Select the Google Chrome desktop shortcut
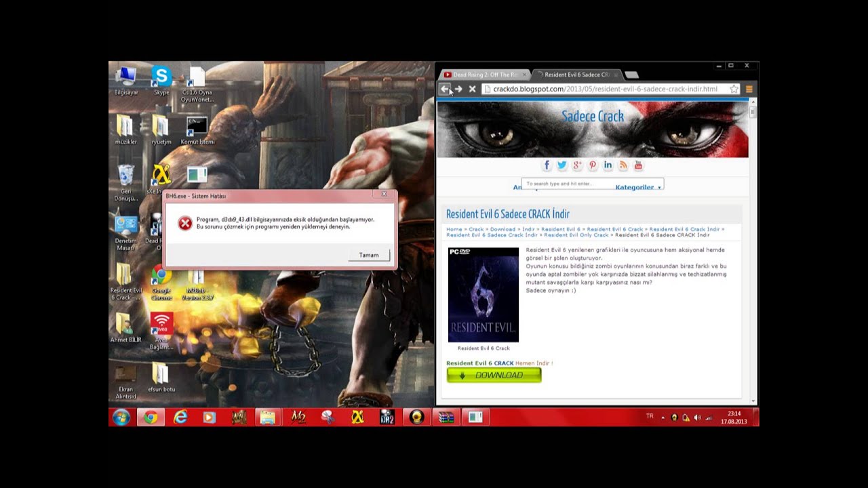The height and width of the screenshot is (488, 868). (161, 282)
